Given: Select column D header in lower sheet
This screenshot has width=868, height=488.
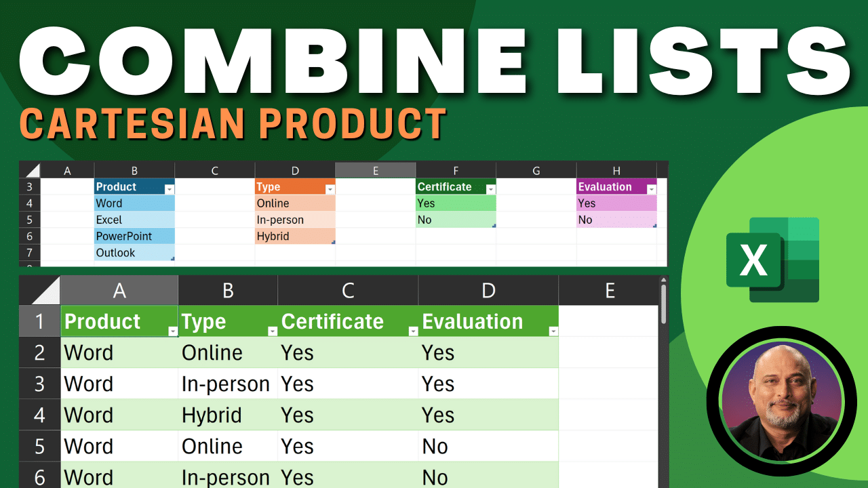Looking at the screenshot, I should pos(488,290).
